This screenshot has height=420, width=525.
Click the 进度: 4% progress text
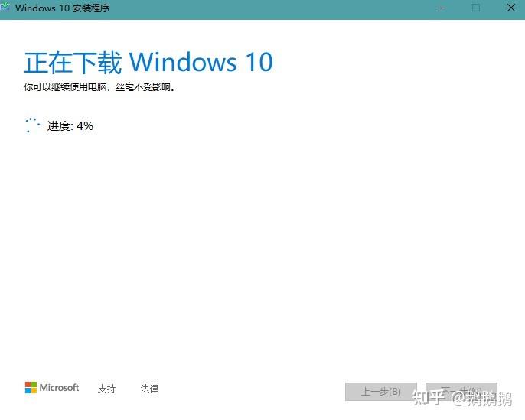point(70,125)
